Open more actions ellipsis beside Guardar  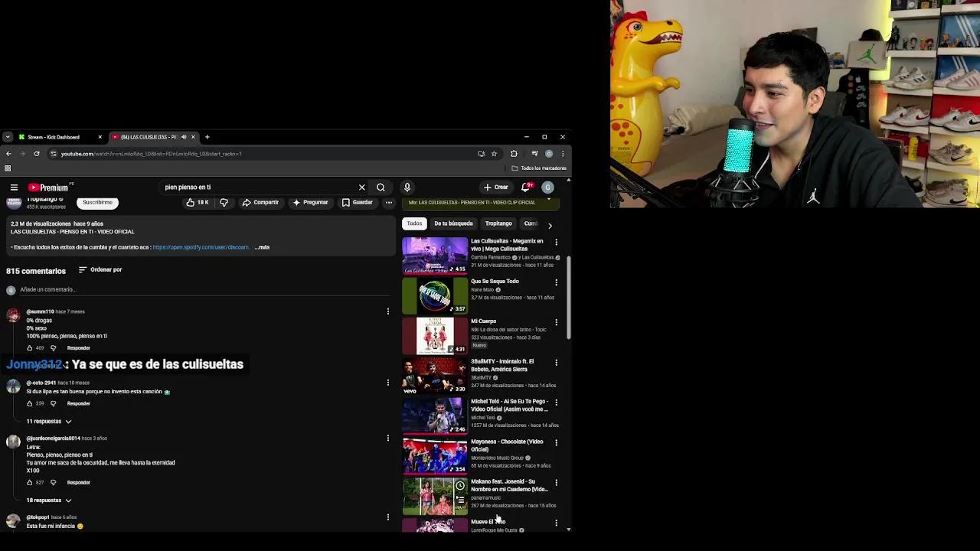click(x=389, y=203)
